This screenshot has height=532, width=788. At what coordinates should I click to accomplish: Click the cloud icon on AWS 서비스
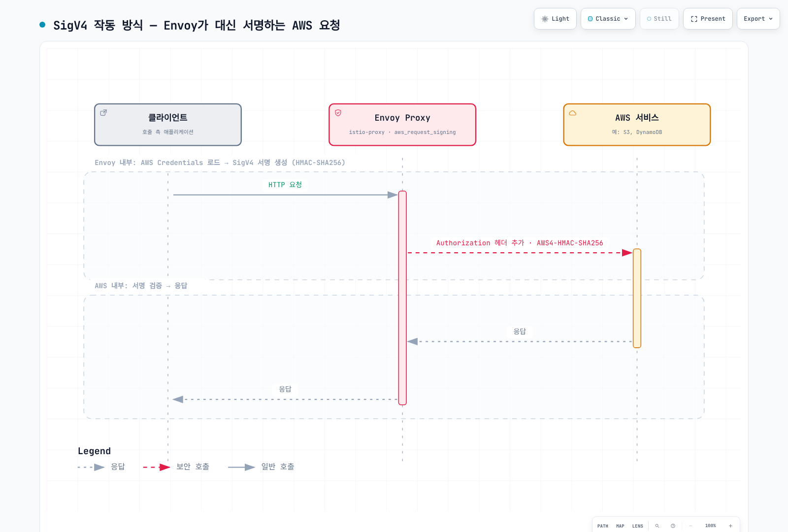pos(573,113)
